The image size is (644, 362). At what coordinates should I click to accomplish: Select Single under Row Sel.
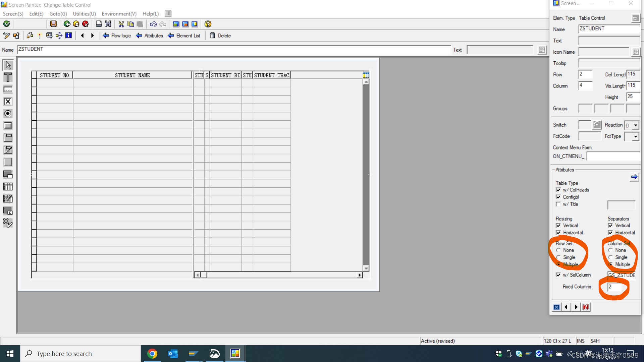tap(558, 257)
